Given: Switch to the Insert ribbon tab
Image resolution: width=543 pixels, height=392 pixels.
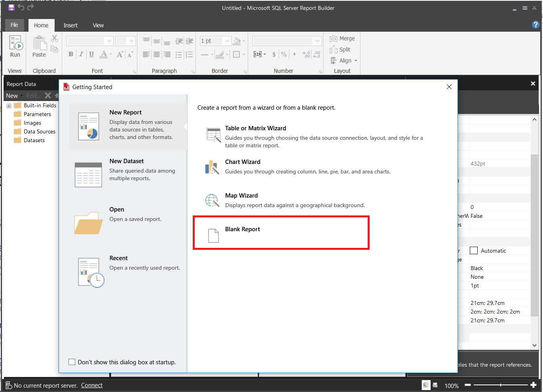Looking at the screenshot, I should [70, 25].
